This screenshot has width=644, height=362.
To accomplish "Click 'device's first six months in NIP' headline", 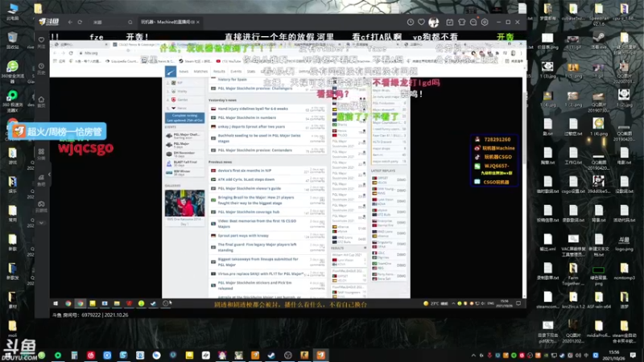I will [x=245, y=171].
